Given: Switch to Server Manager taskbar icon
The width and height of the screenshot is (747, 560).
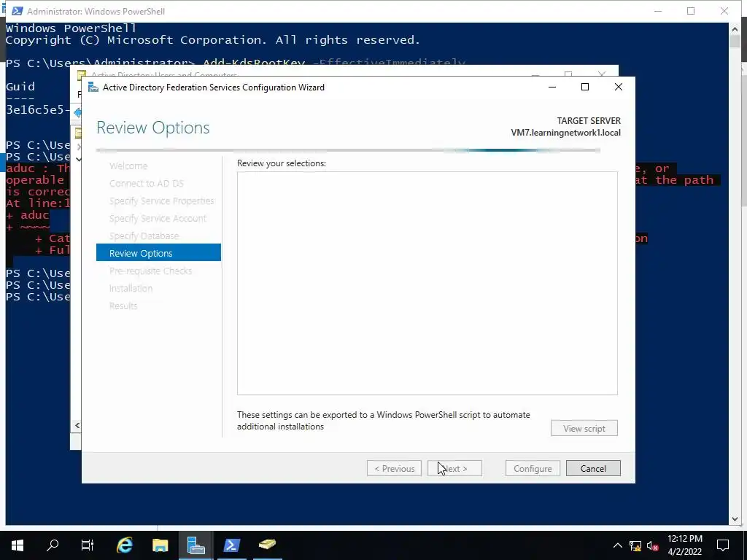Looking at the screenshot, I should [x=196, y=545].
